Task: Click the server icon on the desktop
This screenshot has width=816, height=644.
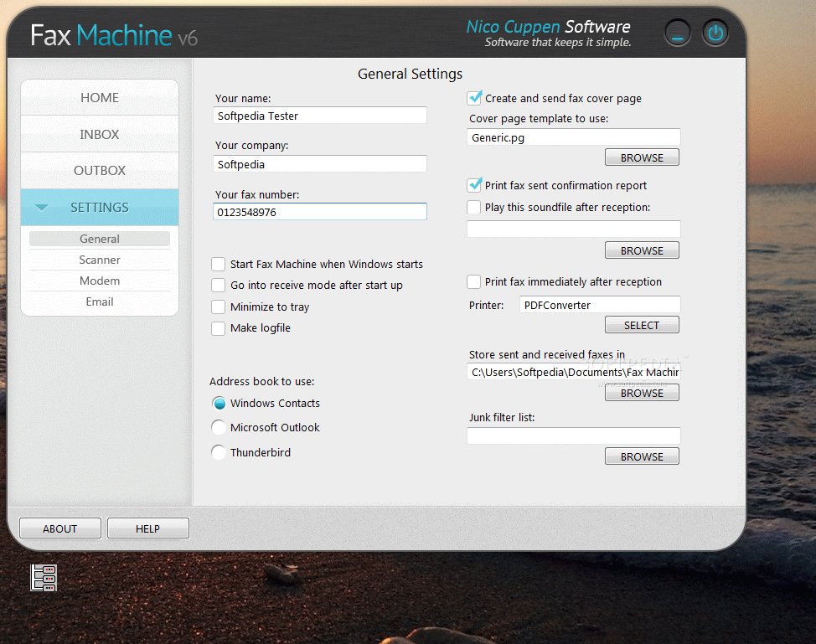Action: pos(44,577)
